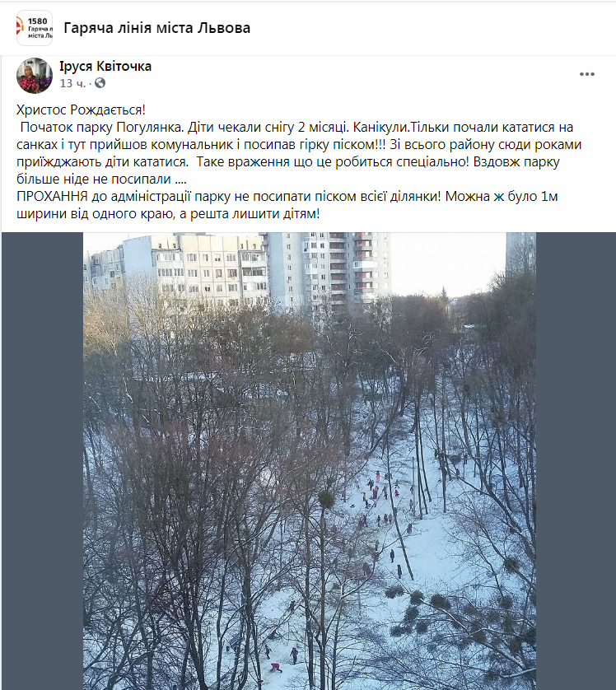
Task: Click the 13 ч. post timestamp
Action: (x=73, y=83)
